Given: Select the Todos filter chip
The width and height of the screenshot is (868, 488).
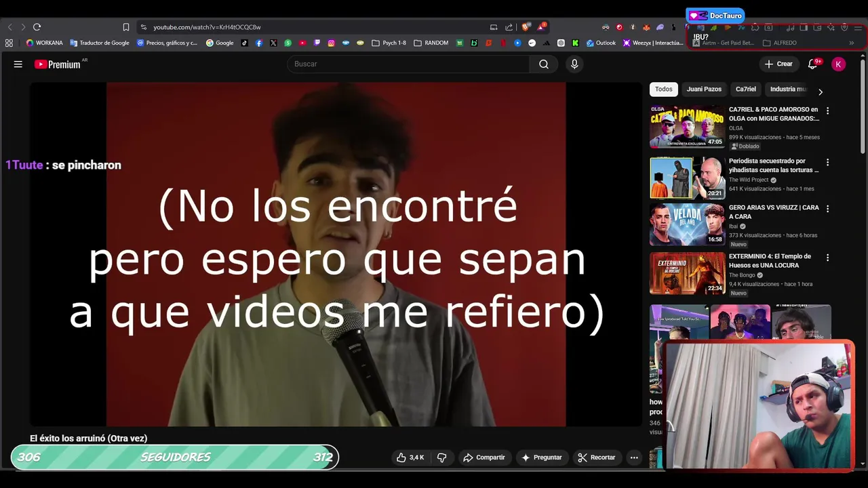Looking at the screenshot, I should coord(664,89).
